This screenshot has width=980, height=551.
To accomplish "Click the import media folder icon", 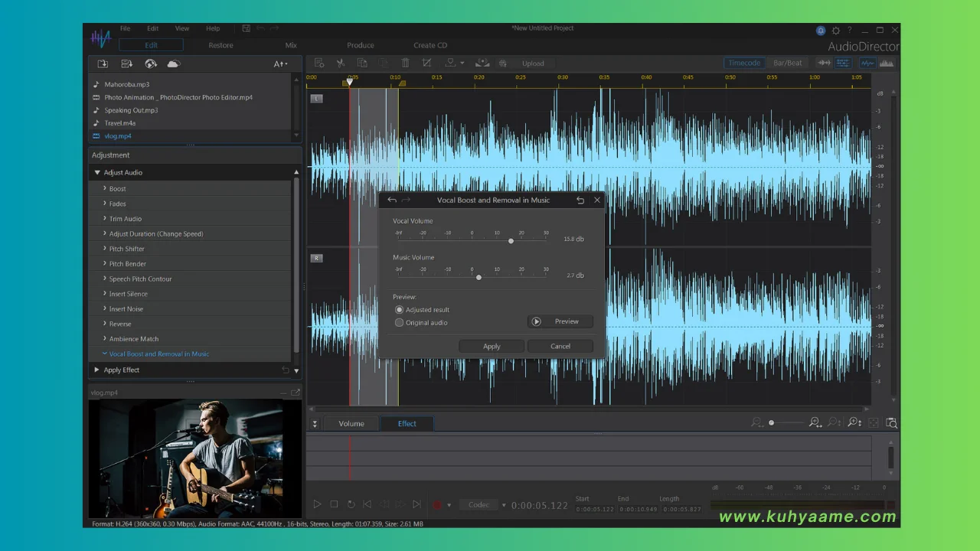I will tap(103, 64).
